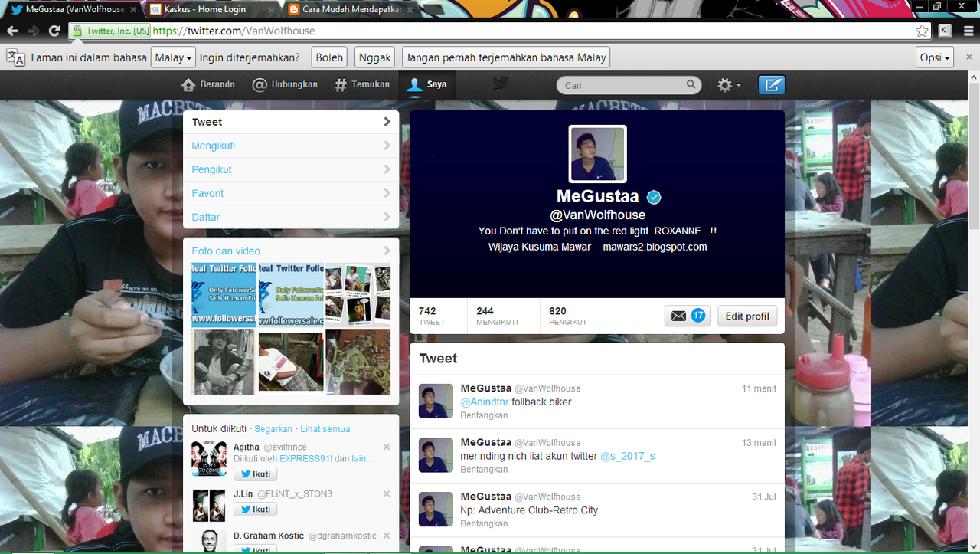This screenshot has width=980, height=554.
Task: Click the browser address bar URL
Action: coord(234,31)
